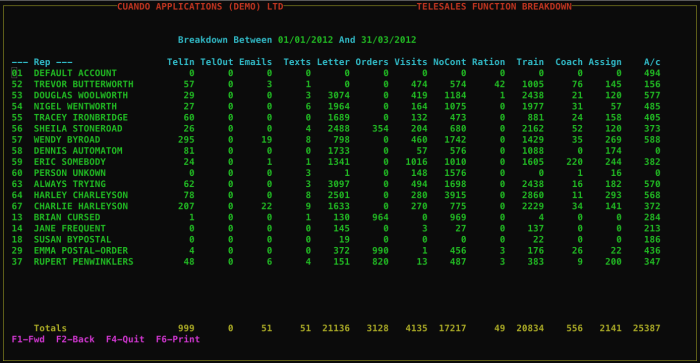Click the TELESALES FUNCTION BREAKDOWN title
The height and width of the screenshot is (363, 700).
tap(494, 7)
